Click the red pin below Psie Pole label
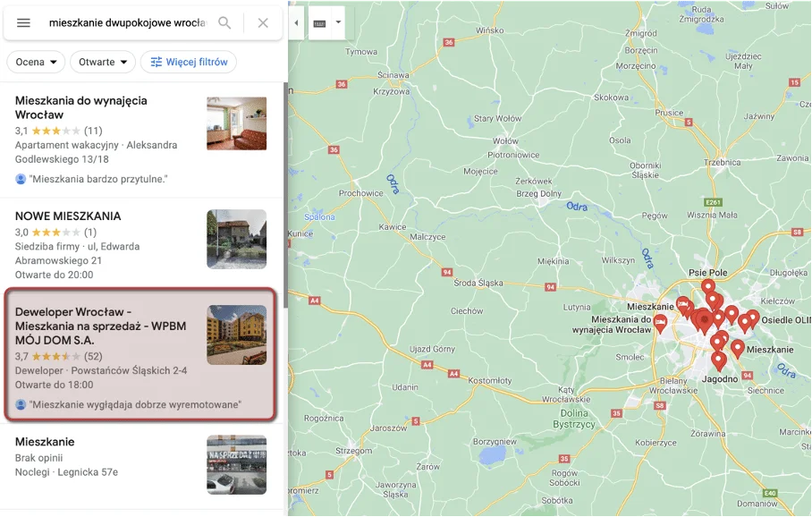Viewport: 812px width, 517px height. 708,287
